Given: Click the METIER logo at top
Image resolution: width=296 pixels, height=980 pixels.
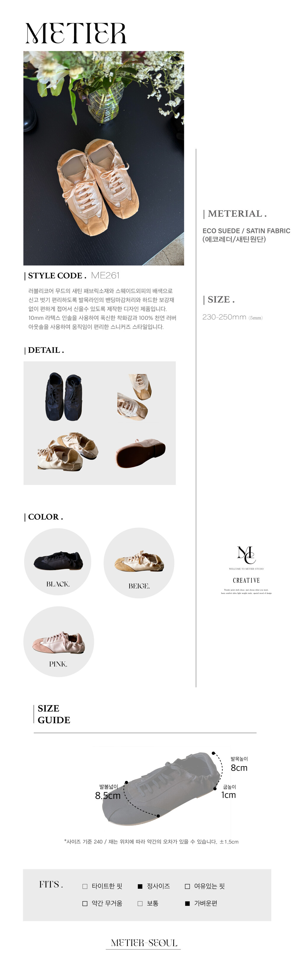Looking at the screenshot, I should pos(75,33).
